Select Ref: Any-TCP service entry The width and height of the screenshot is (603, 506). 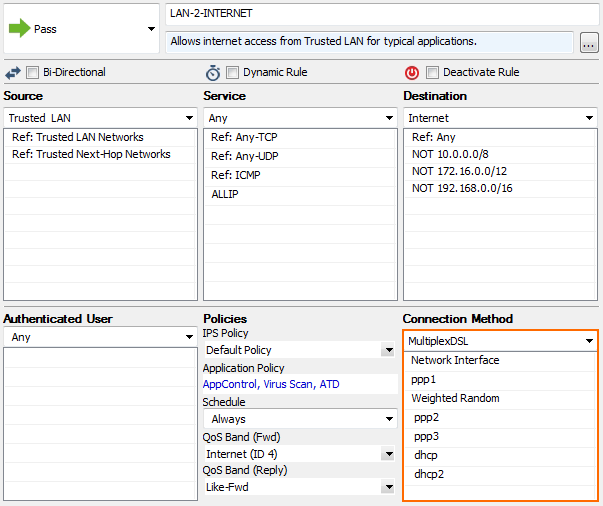point(300,138)
